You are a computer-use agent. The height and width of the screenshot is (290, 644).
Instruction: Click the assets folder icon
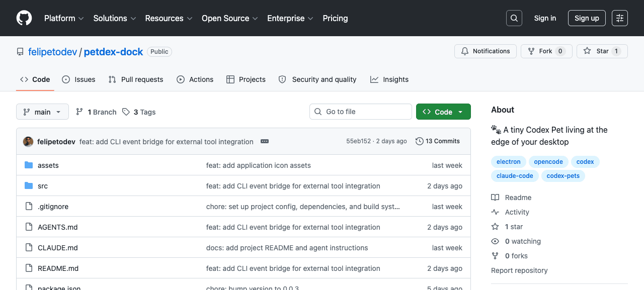click(29, 165)
